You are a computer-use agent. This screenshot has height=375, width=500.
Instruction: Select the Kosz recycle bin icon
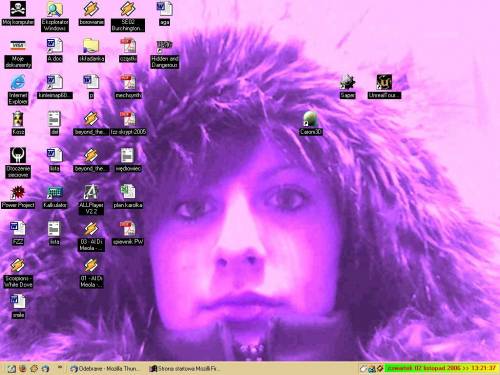[18, 119]
